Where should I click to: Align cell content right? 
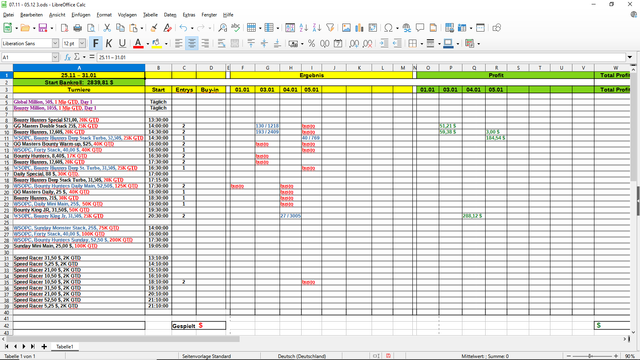click(x=205, y=43)
